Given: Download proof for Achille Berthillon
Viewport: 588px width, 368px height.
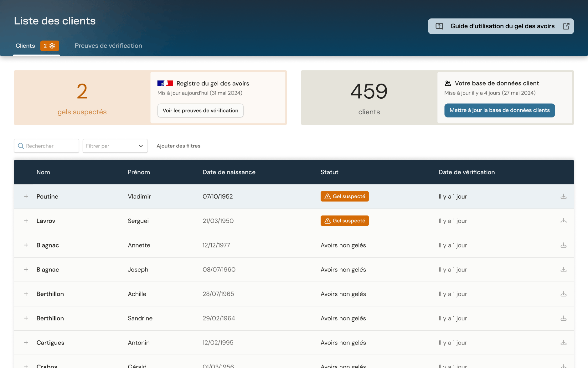Looking at the screenshot, I should point(563,294).
